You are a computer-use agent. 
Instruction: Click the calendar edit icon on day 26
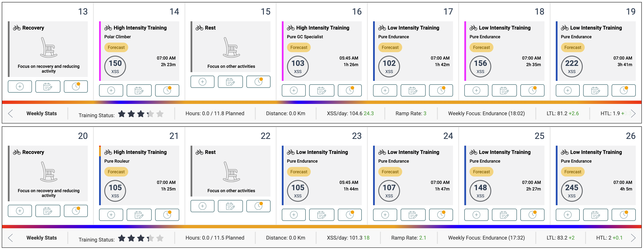pyautogui.click(x=595, y=215)
